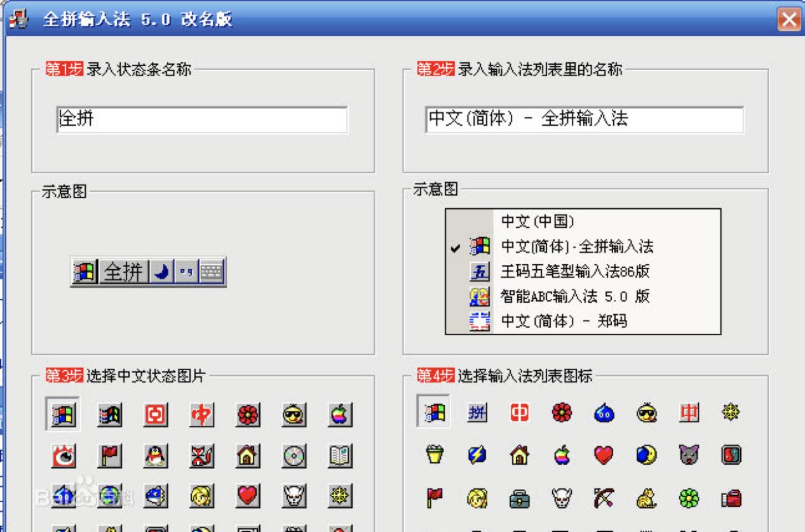
Task: Click the Windows flag on preview status bar
Action: tap(85, 272)
